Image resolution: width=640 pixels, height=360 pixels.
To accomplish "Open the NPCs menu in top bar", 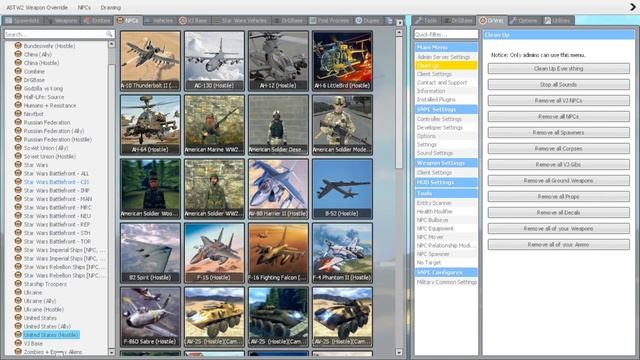I will pyautogui.click(x=84, y=7).
